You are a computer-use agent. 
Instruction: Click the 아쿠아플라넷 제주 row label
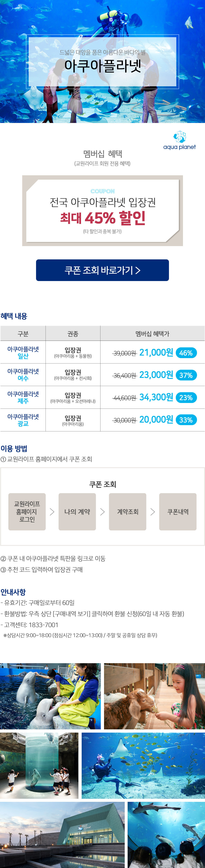(x=23, y=397)
